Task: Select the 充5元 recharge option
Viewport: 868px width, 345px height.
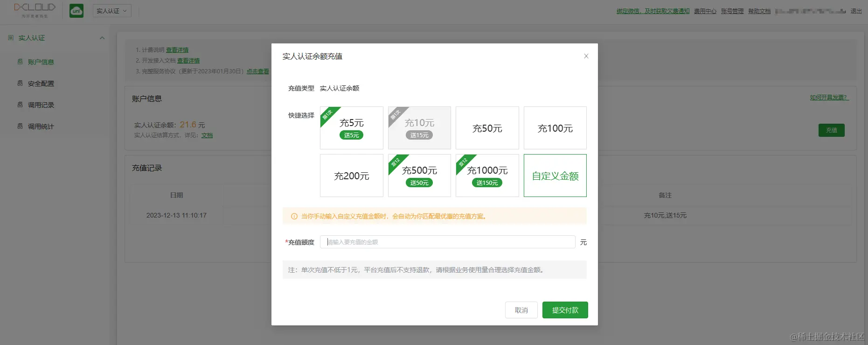Action: click(x=352, y=128)
